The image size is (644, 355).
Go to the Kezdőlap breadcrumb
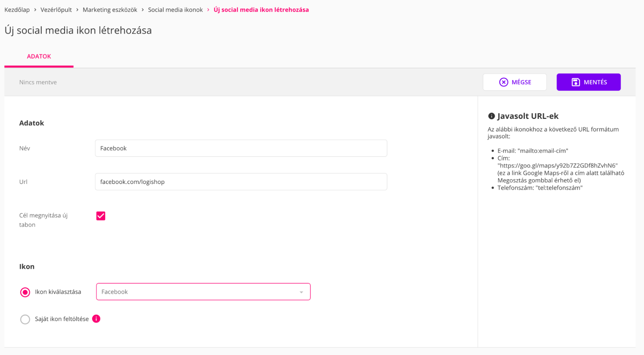17,10
